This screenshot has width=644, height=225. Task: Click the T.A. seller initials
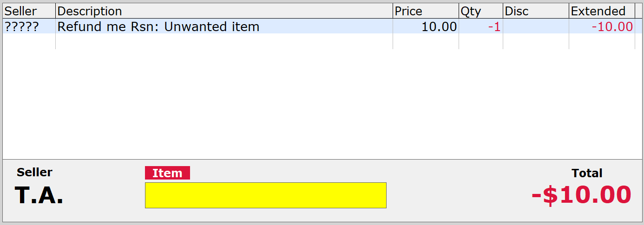pos(39,195)
